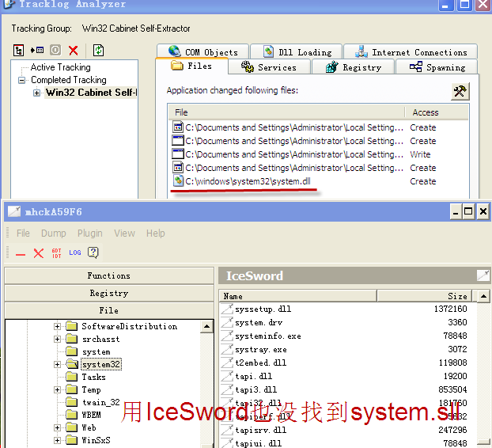
Task: Click the Registry panel button in IceSword
Action: (x=109, y=294)
